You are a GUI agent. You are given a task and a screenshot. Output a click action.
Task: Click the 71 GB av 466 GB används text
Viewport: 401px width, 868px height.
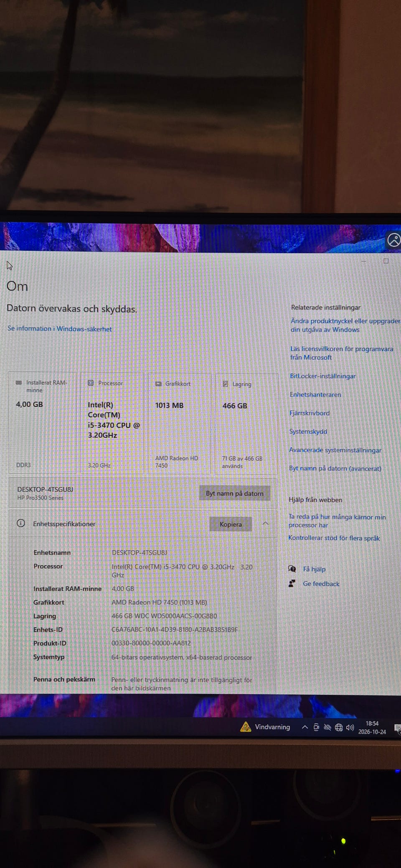click(242, 462)
